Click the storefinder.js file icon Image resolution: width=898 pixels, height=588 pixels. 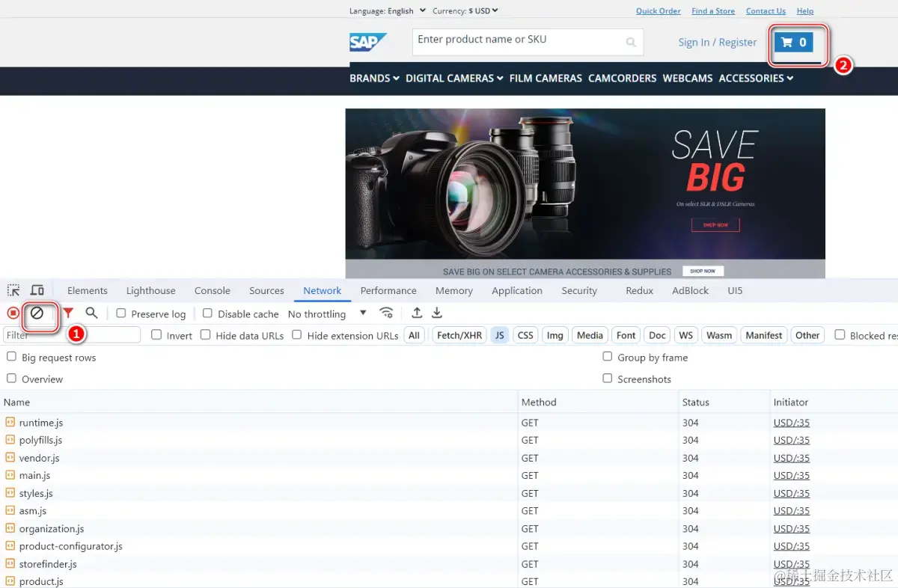click(10, 564)
